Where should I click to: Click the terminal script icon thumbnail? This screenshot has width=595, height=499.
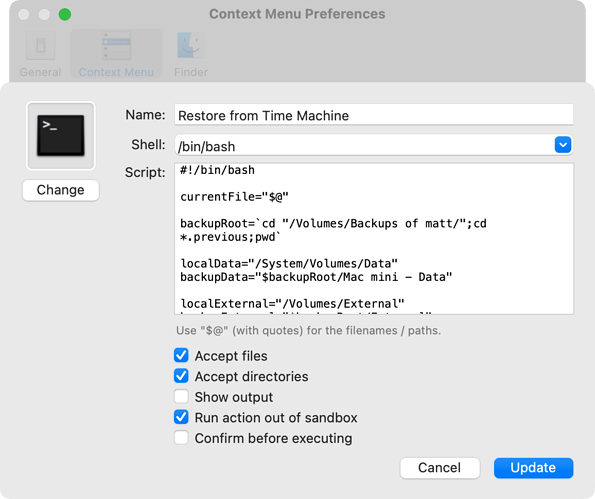click(61, 135)
